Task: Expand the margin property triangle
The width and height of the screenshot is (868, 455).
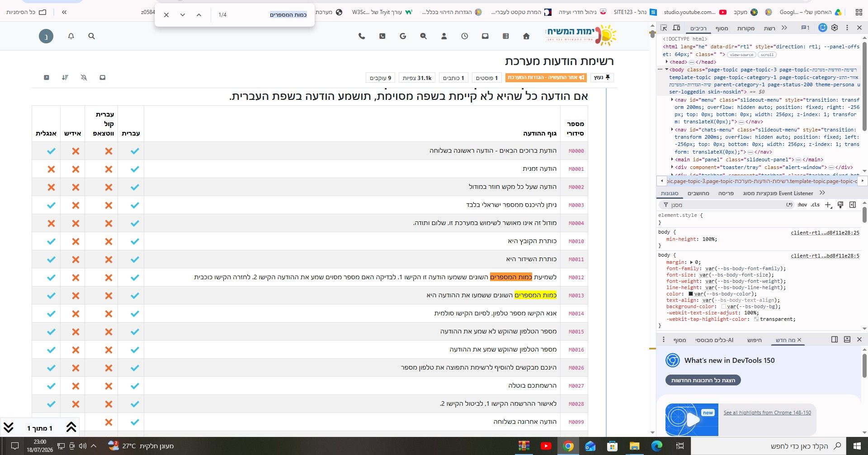Action: pos(691,262)
